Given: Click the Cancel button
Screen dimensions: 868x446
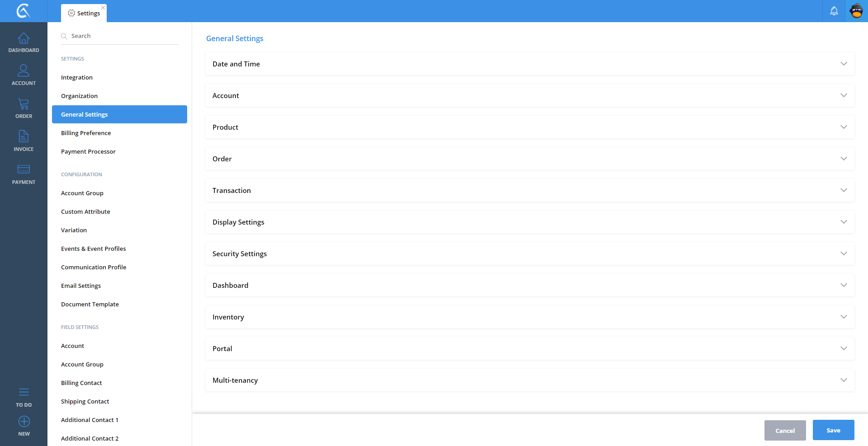Looking at the screenshot, I should [x=785, y=430].
